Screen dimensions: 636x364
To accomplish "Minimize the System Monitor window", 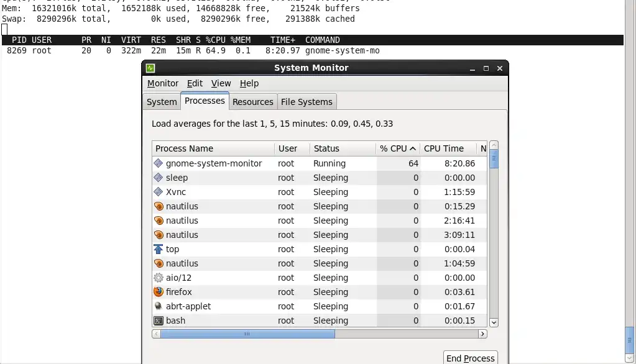I will point(472,68).
